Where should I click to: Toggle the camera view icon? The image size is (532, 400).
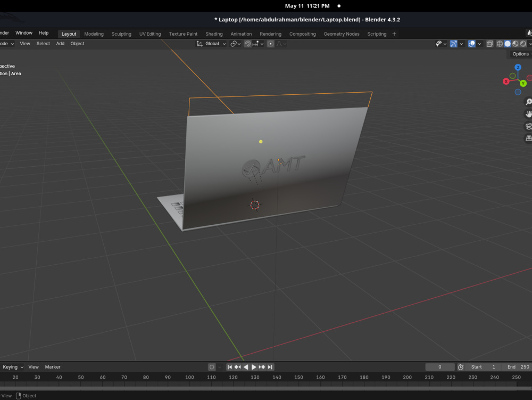pos(529,126)
